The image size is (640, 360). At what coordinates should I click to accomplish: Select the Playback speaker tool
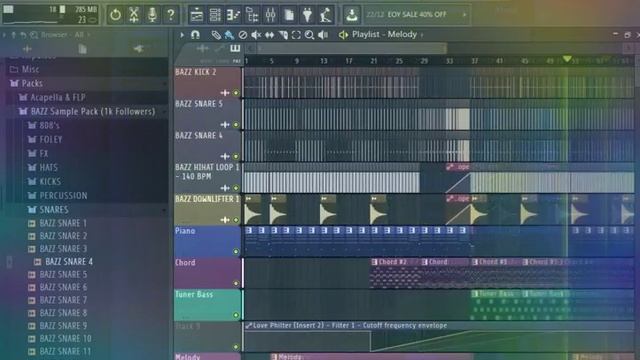coord(323,35)
